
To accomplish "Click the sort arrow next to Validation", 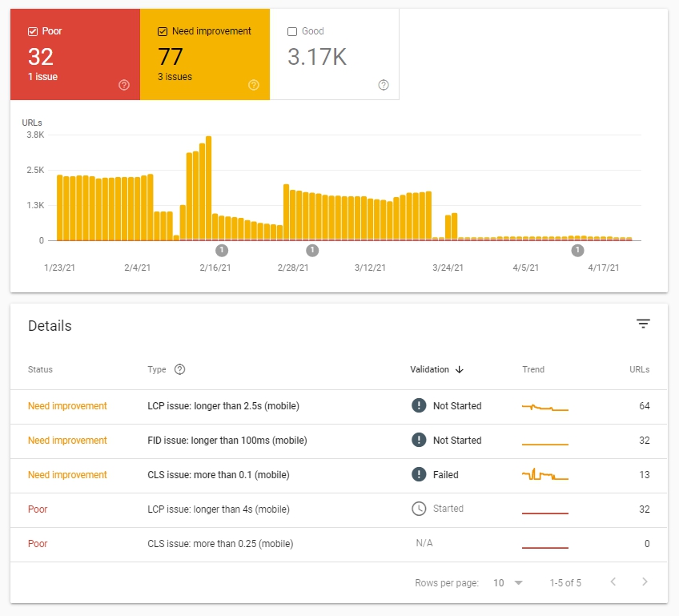I will [460, 369].
